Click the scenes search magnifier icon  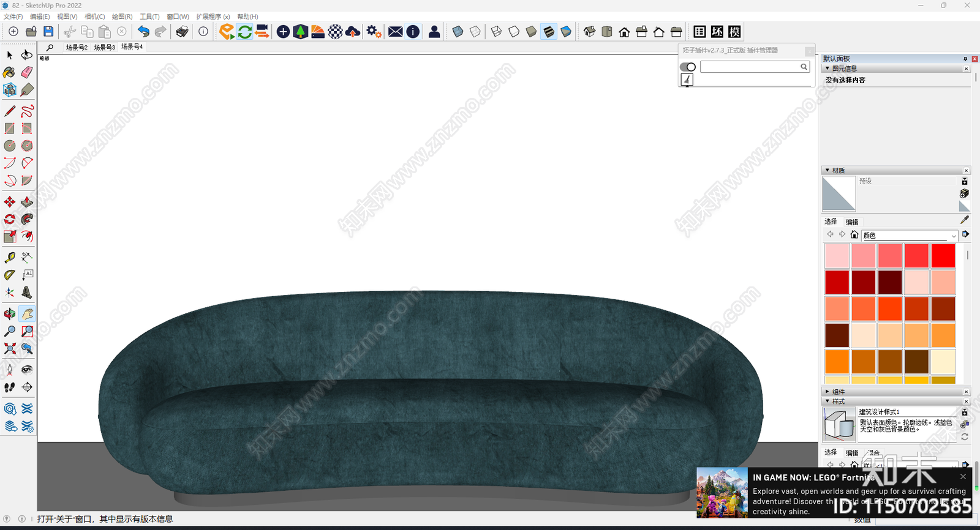pyautogui.click(x=50, y=47)
